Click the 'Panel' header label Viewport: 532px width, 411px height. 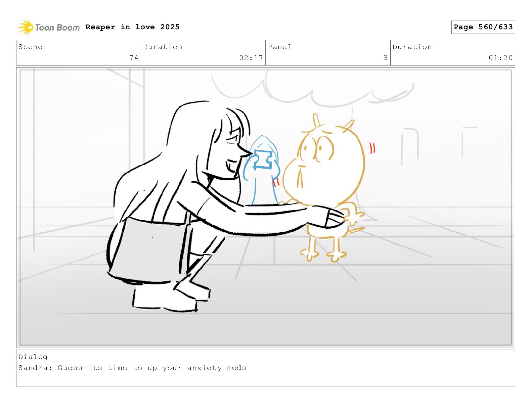pos(280,47)
